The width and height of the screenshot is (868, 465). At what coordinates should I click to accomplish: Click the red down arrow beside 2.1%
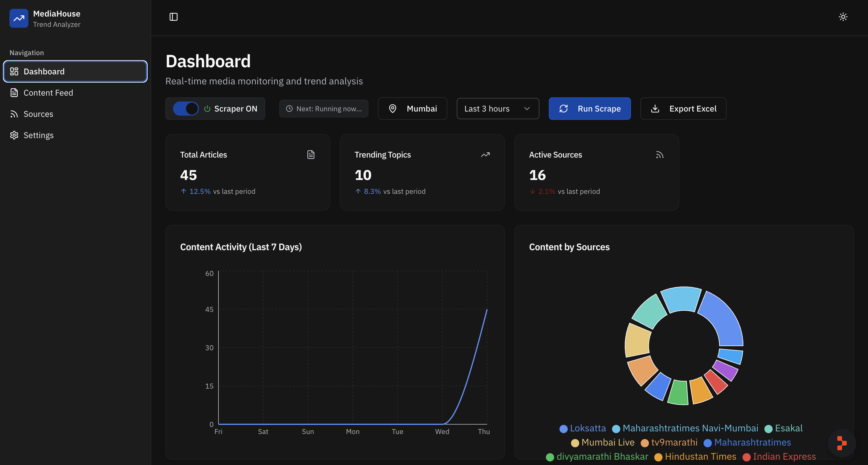532,191
